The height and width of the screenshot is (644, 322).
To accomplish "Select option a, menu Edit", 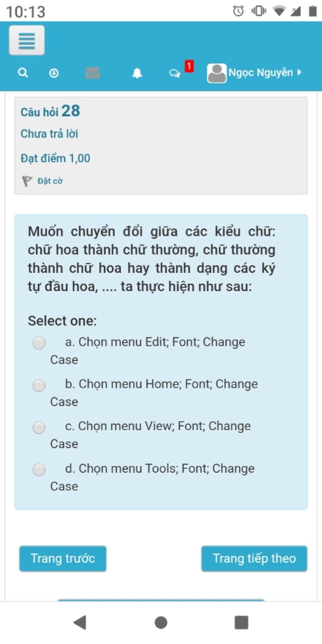I will [39, 343].
